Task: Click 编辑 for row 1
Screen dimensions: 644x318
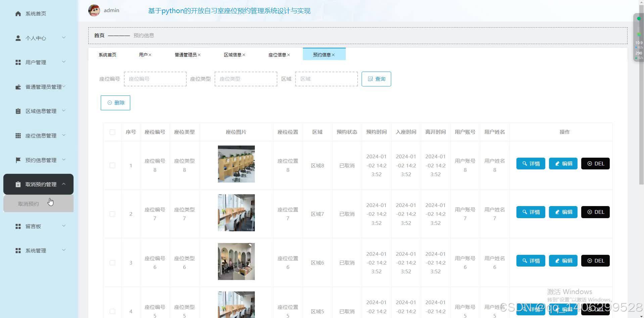Action: [563, 164]
